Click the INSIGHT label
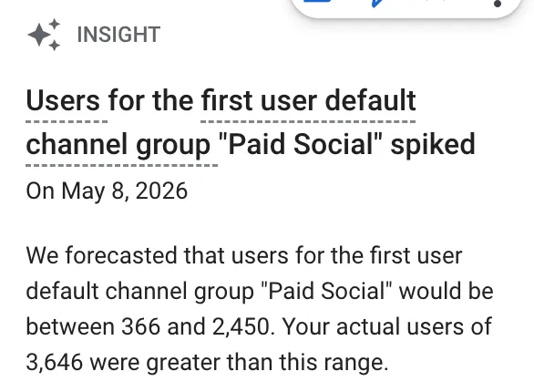The height and width of the screenshot is (392, 534). [118, 35]
